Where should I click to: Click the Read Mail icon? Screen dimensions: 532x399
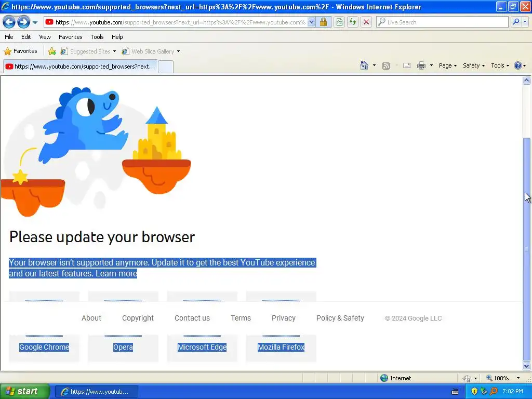pos(407,65)
